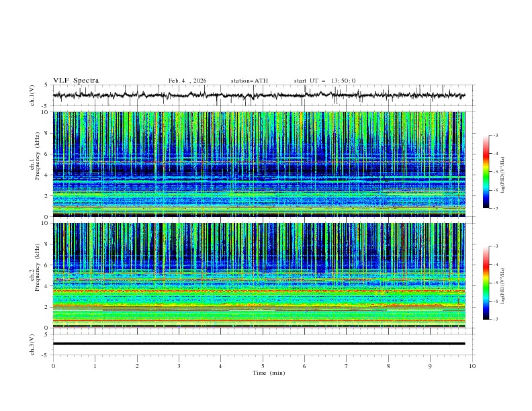
Task: Click the '10' tick on the time axis
Action: click(x=472, y=366)
